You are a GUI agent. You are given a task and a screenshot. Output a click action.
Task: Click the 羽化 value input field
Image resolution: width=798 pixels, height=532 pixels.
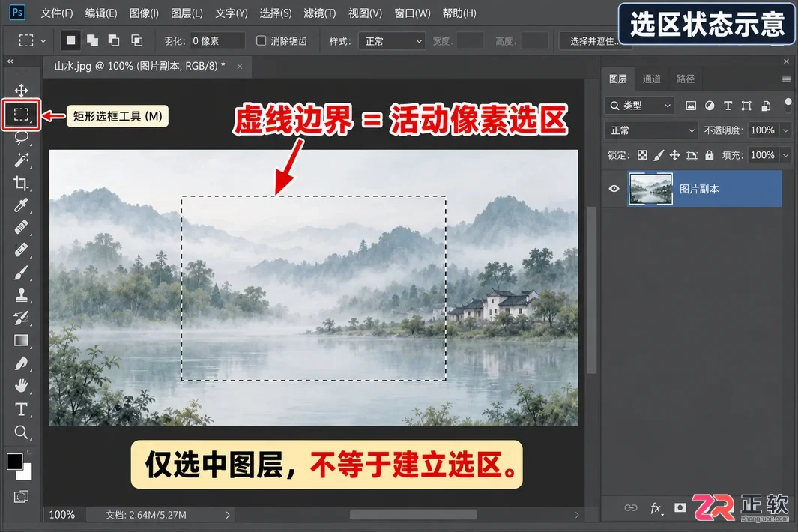click(217, 40)
